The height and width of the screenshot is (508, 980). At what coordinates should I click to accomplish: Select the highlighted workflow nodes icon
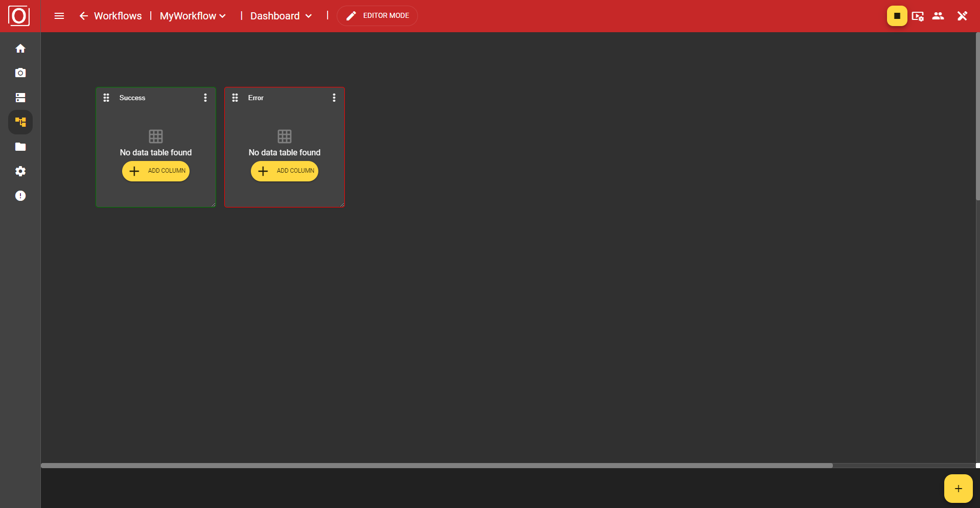coord(20,122)
